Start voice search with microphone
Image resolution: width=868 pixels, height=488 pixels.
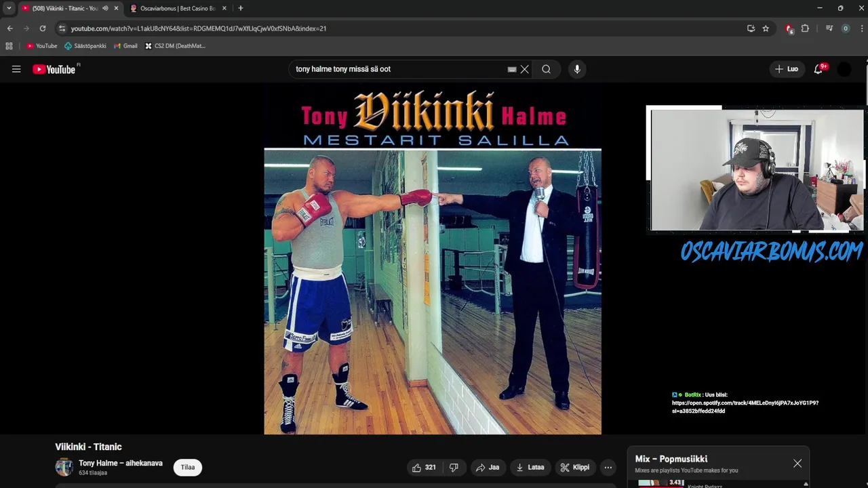[577, 69]
